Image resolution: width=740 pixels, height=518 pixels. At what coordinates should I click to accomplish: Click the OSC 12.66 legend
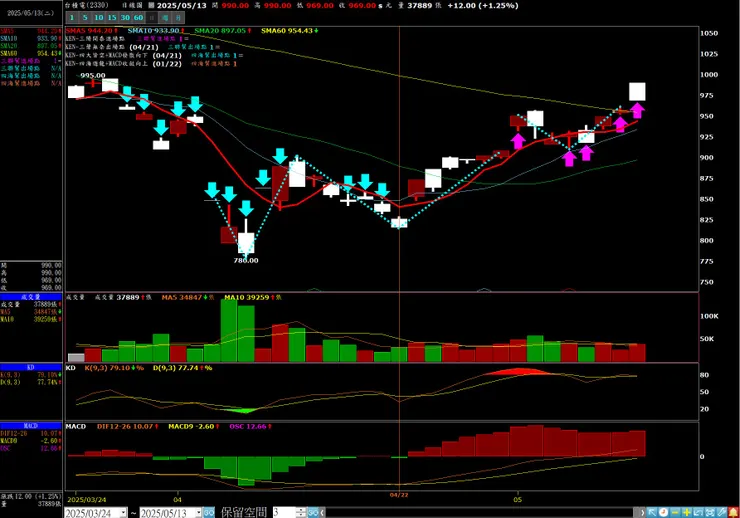click(x=250, y=426)
